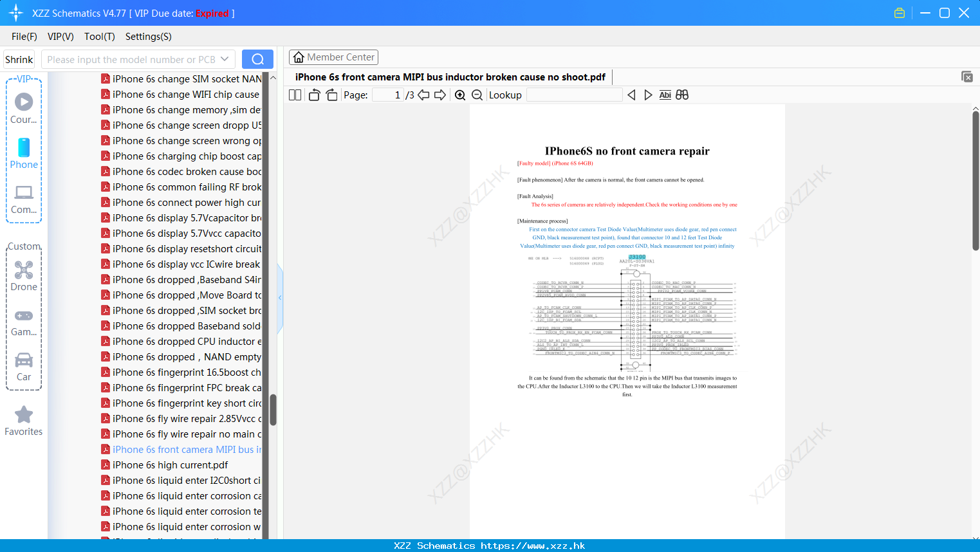Click the XZZ app logo in title bar
The image size is (980, 552).
tap(16, 13)
